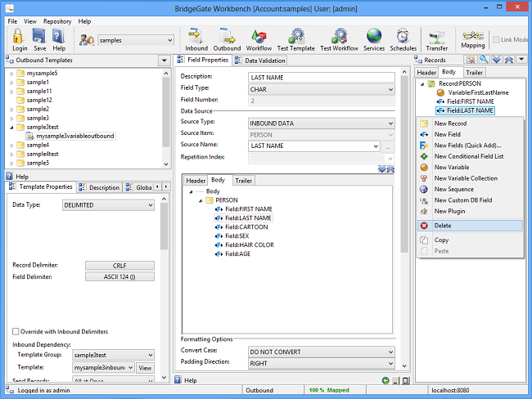The height and width of the screenshot is (399, 532).
Task: Click the Transfer toolbar icon
Action: click(x=437, y=40)
